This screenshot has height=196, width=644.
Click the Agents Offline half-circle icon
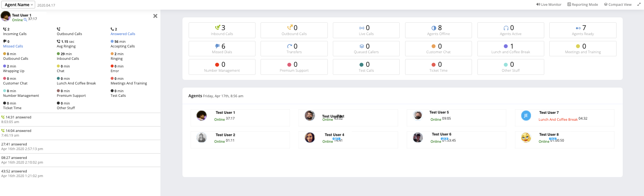point(434,28)
